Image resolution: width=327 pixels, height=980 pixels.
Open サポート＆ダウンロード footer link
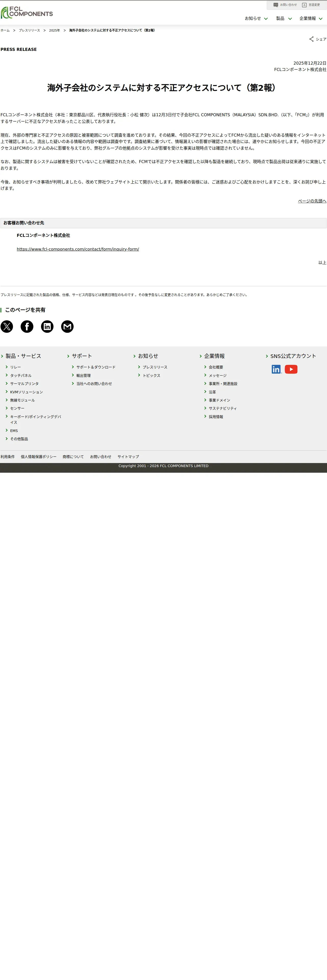[96, 367]
